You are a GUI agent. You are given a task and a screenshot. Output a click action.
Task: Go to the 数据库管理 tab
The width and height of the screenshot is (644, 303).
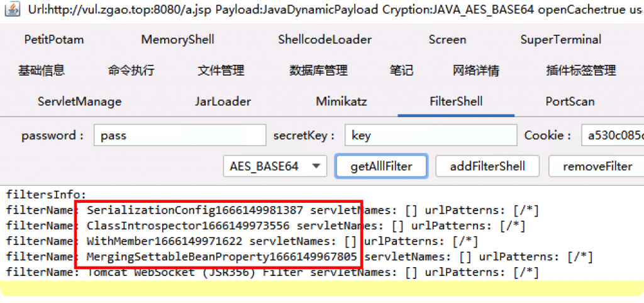coord(318,71)
